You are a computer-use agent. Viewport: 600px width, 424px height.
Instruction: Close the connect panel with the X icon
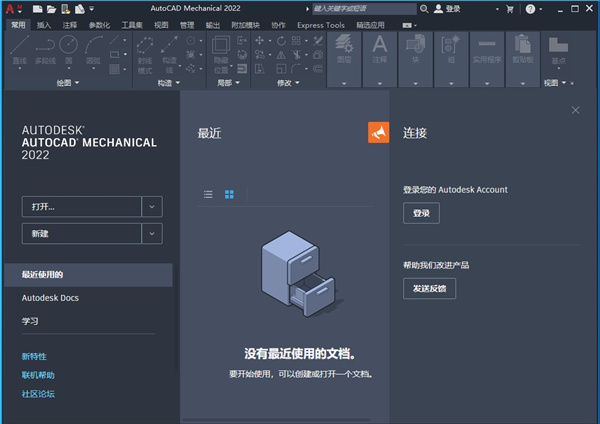click(575, 110)
